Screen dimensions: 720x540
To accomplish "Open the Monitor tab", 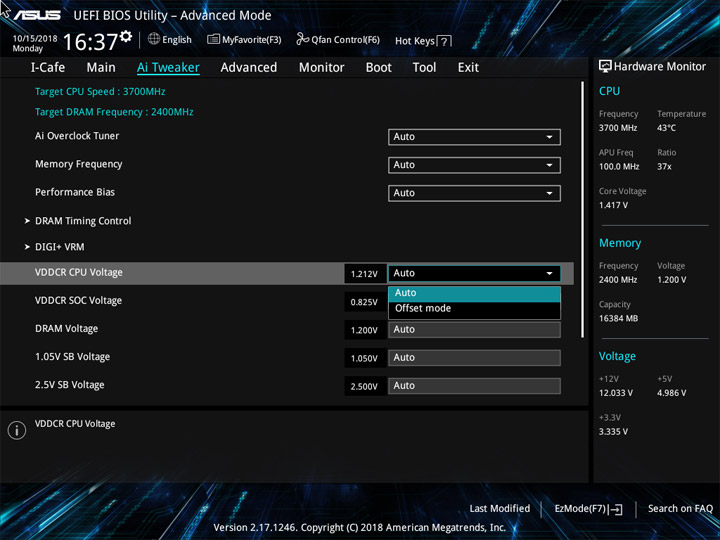I will click(321, 68).
